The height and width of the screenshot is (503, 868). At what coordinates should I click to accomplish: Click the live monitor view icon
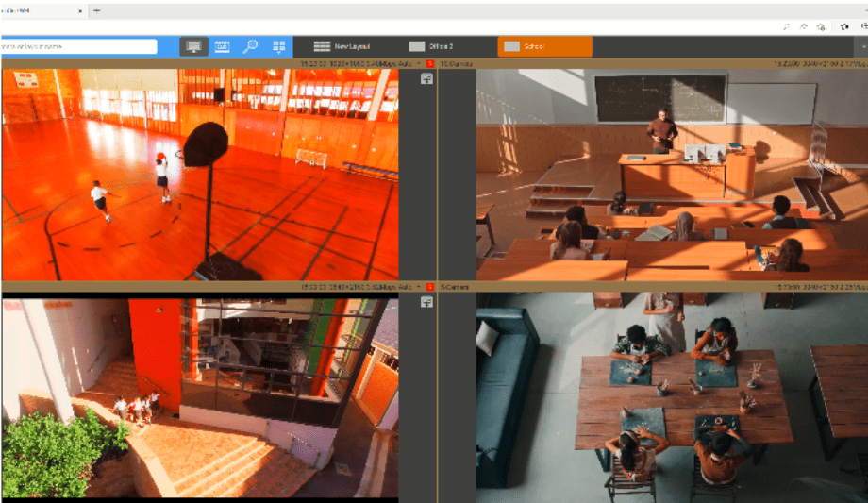coord(194,46)
